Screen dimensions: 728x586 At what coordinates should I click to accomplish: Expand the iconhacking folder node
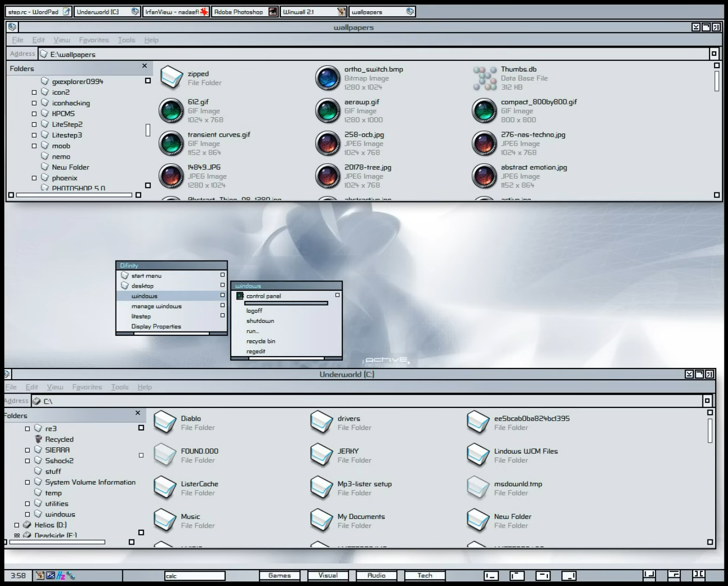point(34,103)
